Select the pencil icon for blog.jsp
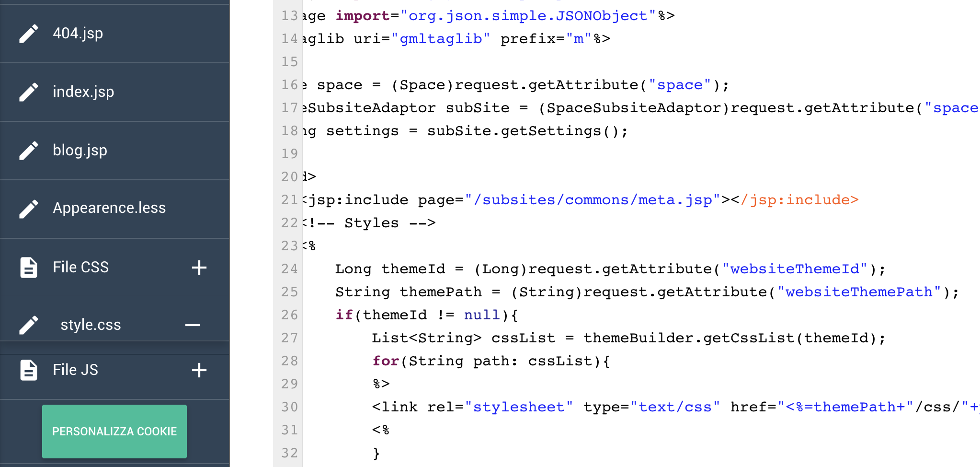Viewport: 980px width, 467px height. point(29,151)
